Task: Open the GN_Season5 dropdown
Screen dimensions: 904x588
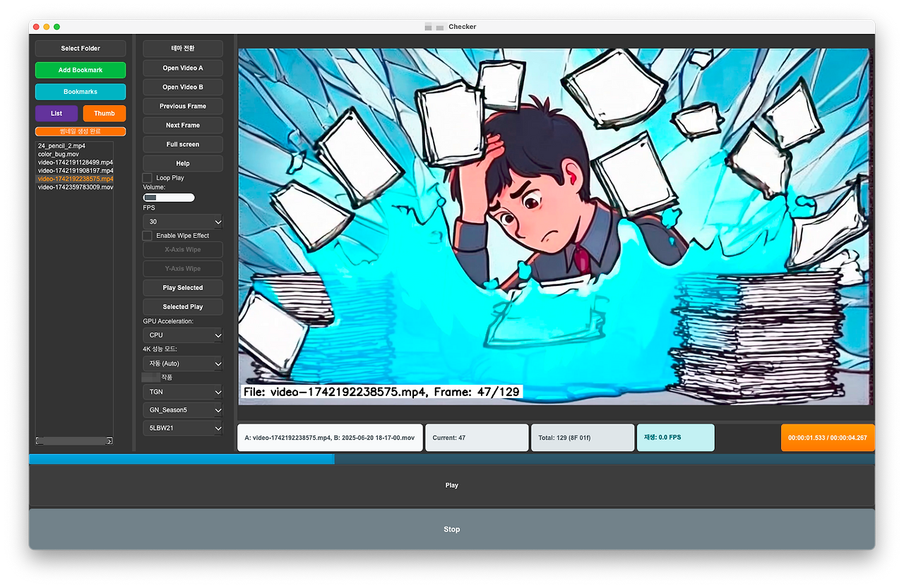Action: [183, 410]
